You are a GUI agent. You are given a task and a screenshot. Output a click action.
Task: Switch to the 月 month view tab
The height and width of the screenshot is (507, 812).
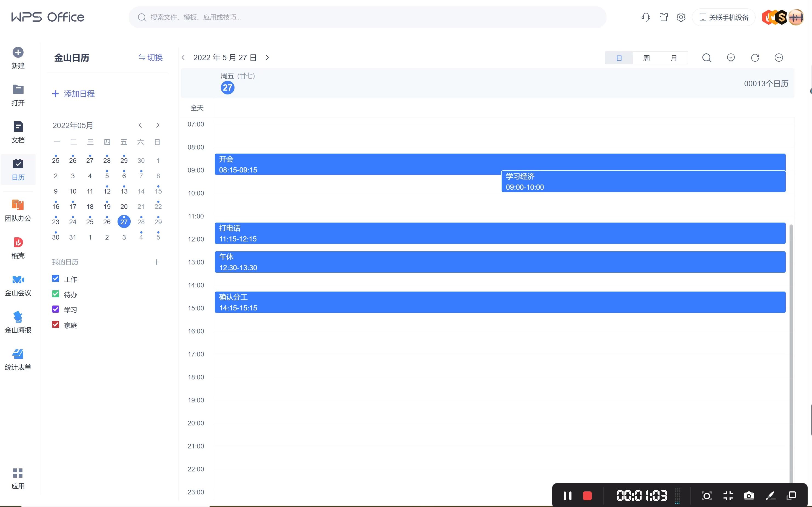673,58
